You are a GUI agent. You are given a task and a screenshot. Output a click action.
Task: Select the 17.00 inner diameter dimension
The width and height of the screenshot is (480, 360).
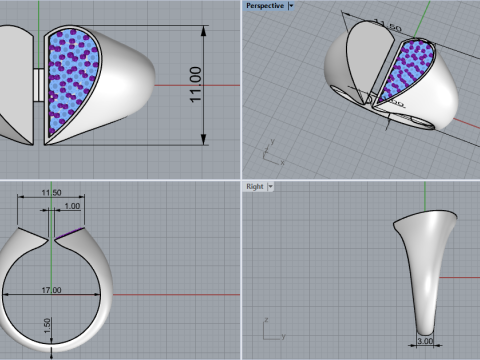(51, 290)
